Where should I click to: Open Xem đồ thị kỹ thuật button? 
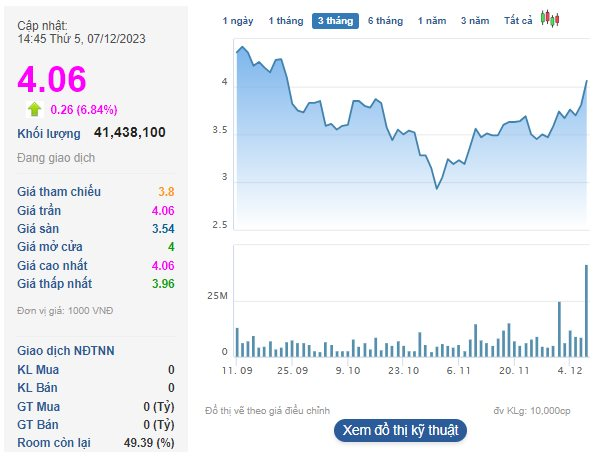[x=400, y=430]
